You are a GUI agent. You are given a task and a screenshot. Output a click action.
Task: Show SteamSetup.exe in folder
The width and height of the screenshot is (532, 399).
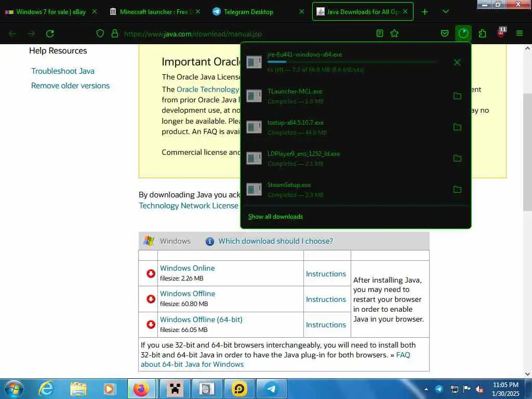pos(457,190)
